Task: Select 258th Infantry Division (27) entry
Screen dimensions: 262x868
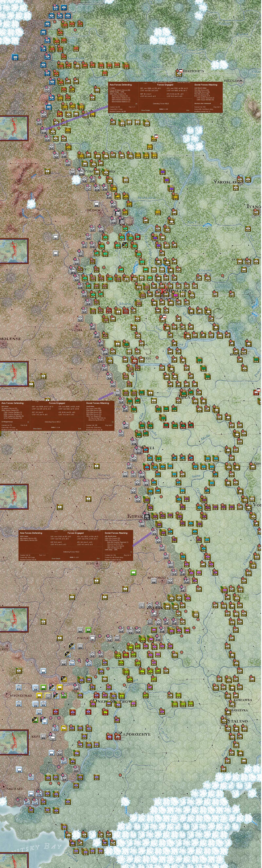Action: click(10, 410)
